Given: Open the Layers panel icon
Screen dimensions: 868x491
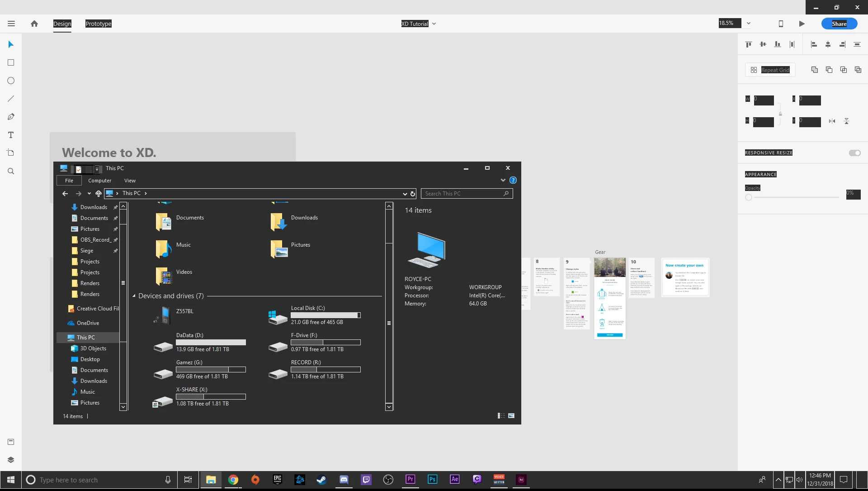Looking at the screenshot, I should pos(11,460).
